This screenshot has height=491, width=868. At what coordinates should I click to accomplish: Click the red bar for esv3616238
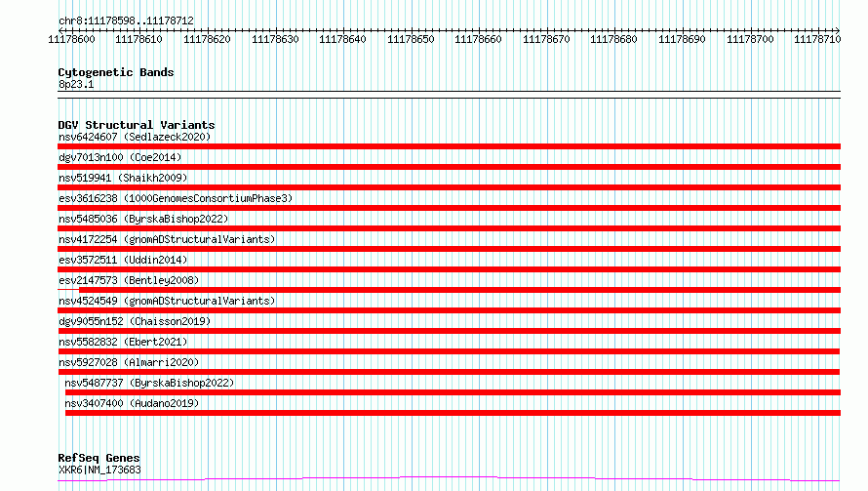(449, 208)
